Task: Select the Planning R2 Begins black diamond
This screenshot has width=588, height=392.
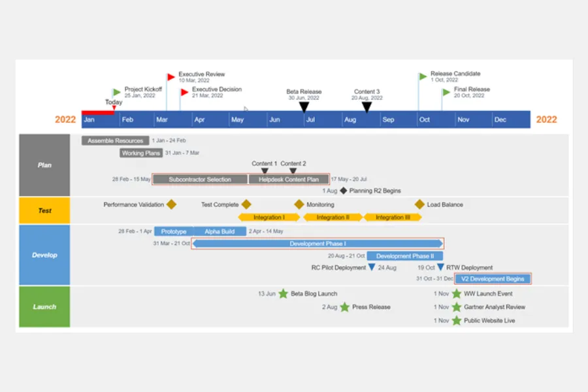Action: pyautogui.click(x=343, y=190)
